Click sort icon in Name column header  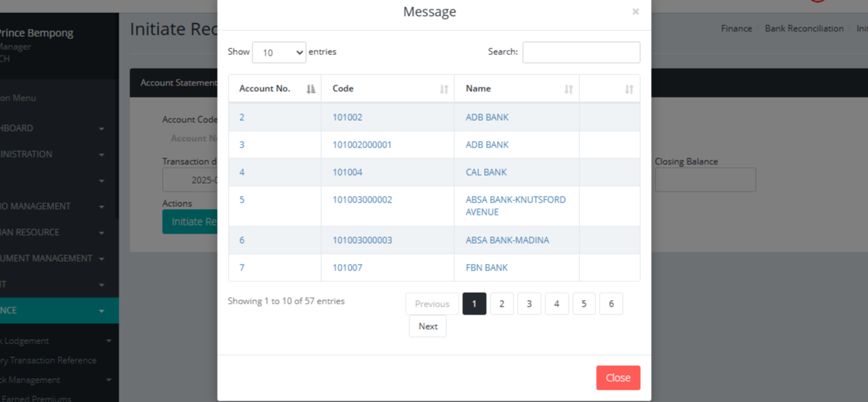[569, 89]
